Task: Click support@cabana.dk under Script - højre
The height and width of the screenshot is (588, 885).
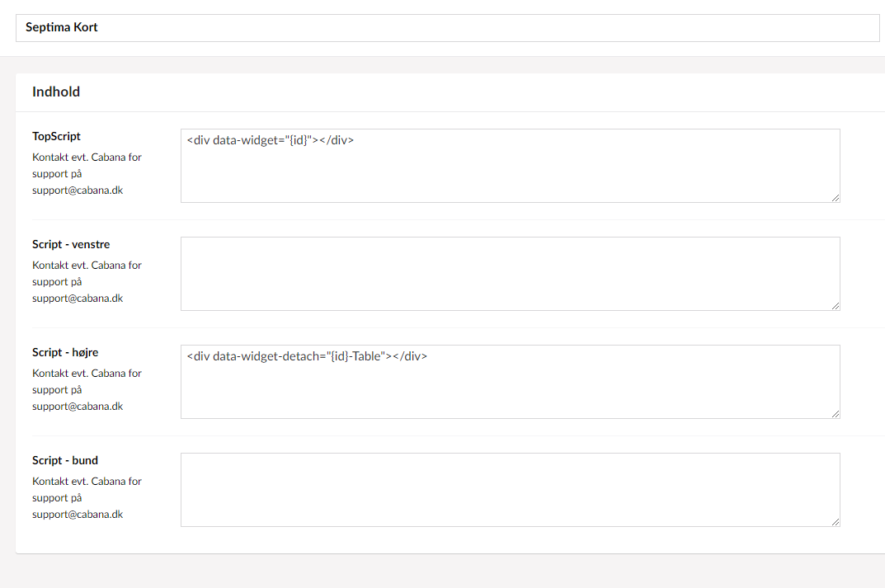Action: (x=78, y=407)
